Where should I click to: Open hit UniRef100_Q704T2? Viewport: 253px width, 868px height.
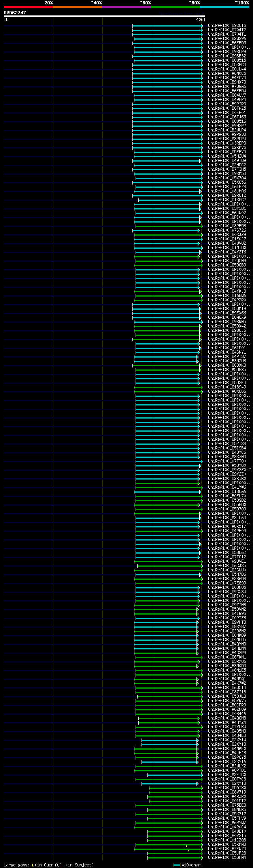(227, 30)
